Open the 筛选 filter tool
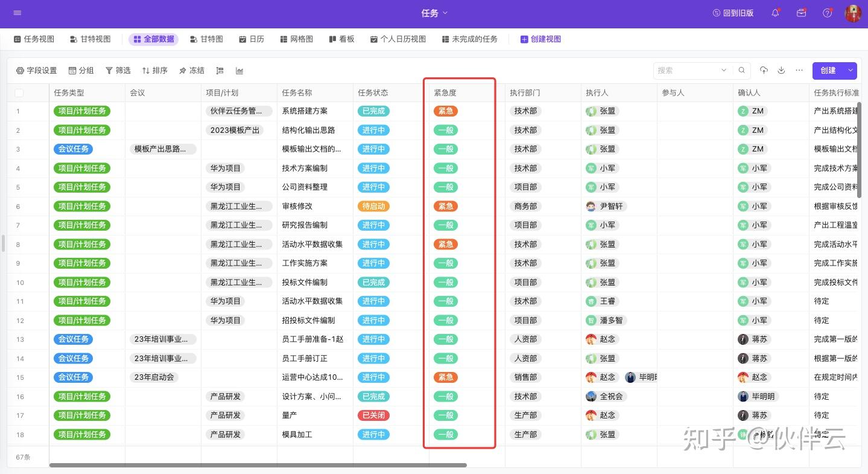Screen dimensions: 868x474 tap(118, 71)
